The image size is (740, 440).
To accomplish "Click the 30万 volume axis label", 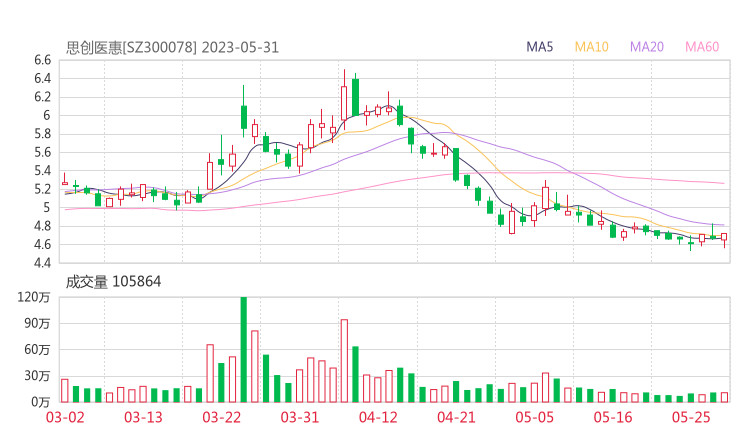I will [37, 376].
